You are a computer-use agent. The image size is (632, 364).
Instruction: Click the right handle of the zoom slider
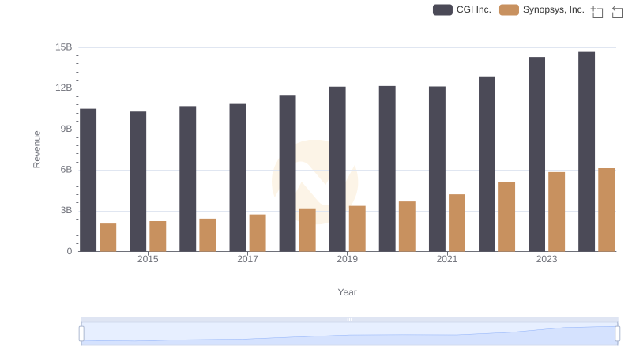pyautogui.click(x=617, y=334)
